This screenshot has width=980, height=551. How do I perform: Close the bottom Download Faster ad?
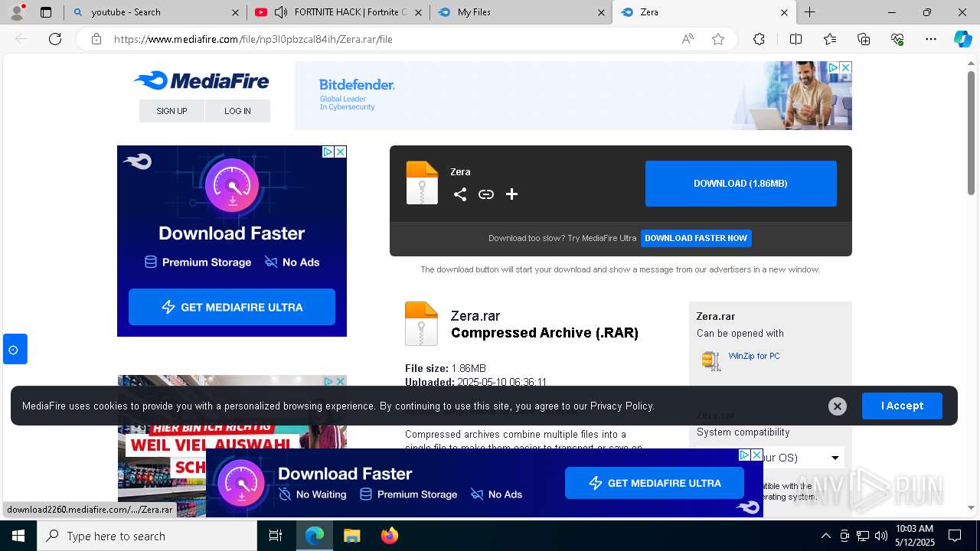coord(756,455)
